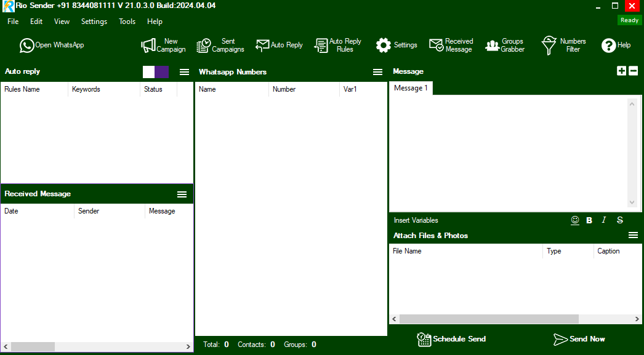644x355 pixels.
Task: Start a New Campaign
Action: coord(164,45)
